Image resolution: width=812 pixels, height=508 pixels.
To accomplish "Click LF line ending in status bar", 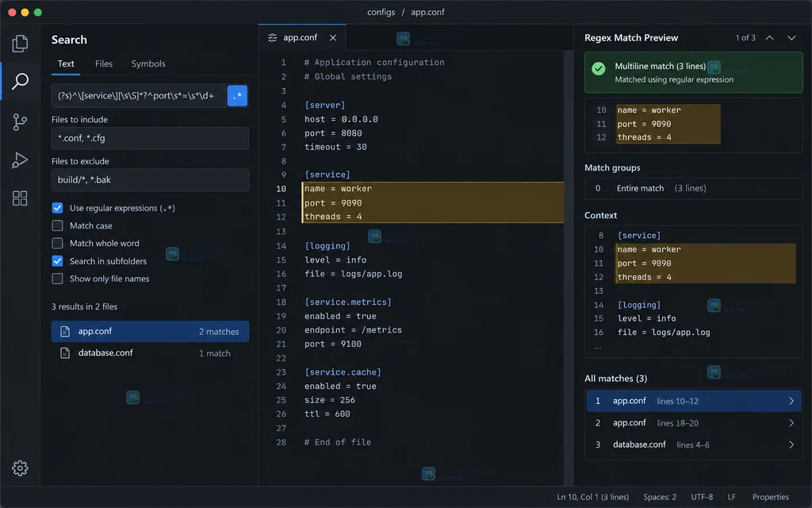I will pyautogui.click(x=731, y=497).
